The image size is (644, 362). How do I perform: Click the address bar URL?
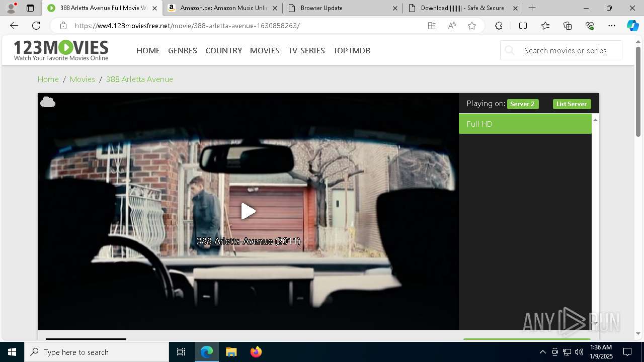[187, 26]
